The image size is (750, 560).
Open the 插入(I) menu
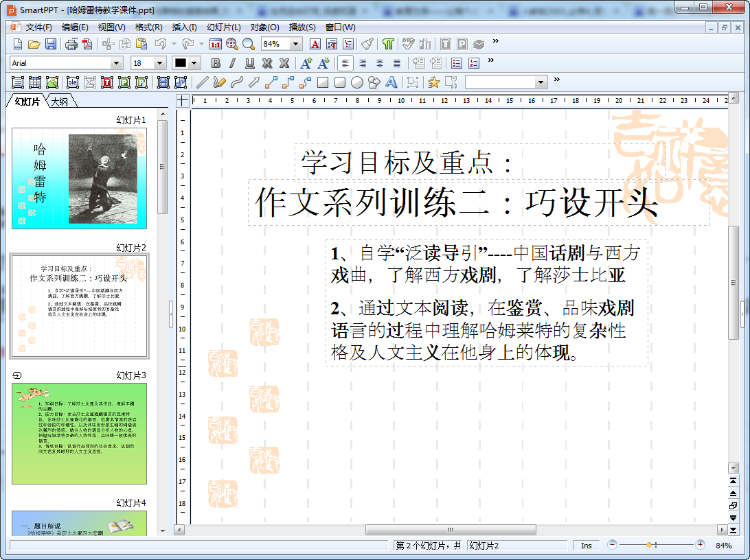pos(184,27)
